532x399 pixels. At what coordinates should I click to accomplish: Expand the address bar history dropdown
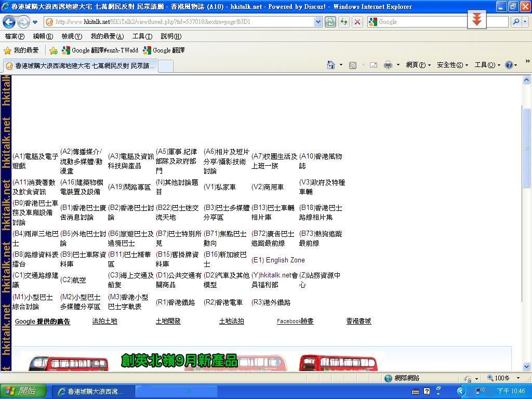[x=318, y=22]
